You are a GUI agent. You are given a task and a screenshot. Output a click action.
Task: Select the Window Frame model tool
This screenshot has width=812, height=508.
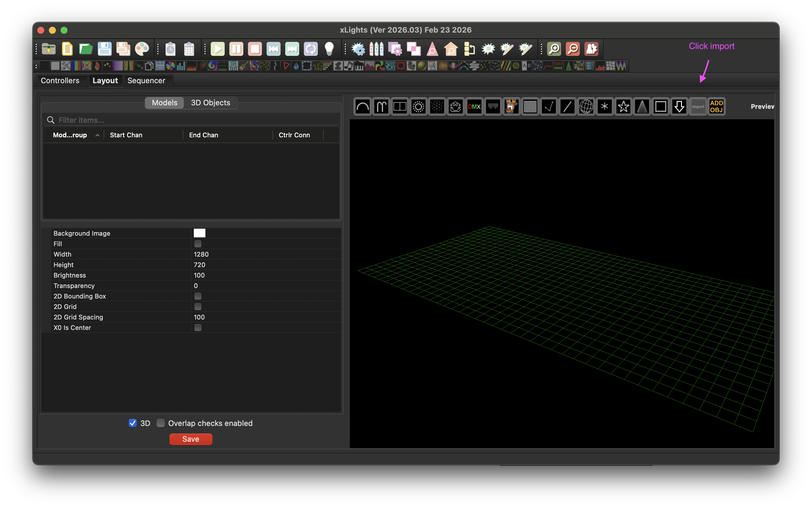(661, 107)
